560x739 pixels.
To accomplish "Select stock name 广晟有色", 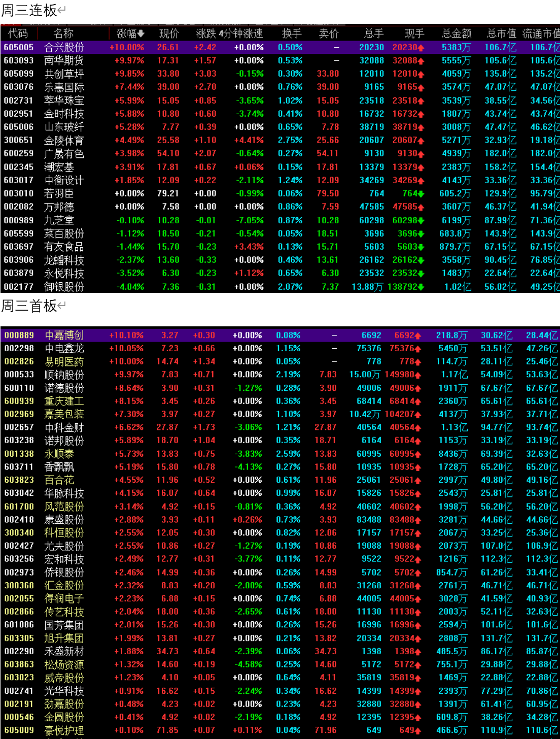I will point(64,153).
